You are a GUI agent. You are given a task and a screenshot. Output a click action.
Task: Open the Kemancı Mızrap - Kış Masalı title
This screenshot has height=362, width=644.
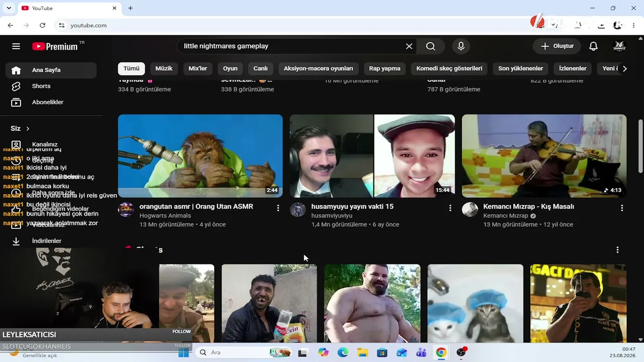click(529, 207)
